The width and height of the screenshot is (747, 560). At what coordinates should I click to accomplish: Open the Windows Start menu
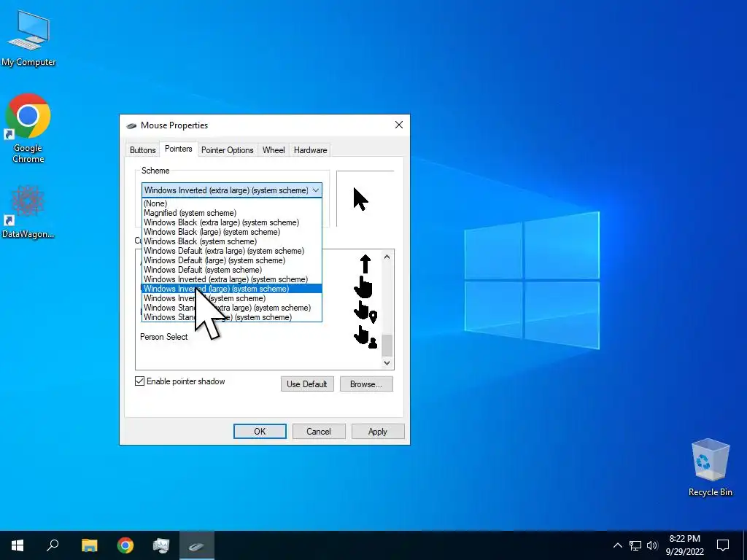(x=18, y=545)
